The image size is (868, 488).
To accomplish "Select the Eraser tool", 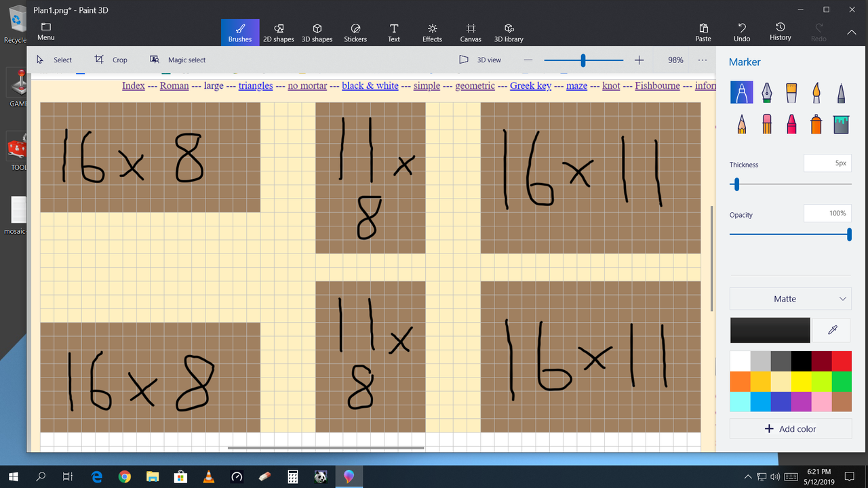I will (766, 124).
